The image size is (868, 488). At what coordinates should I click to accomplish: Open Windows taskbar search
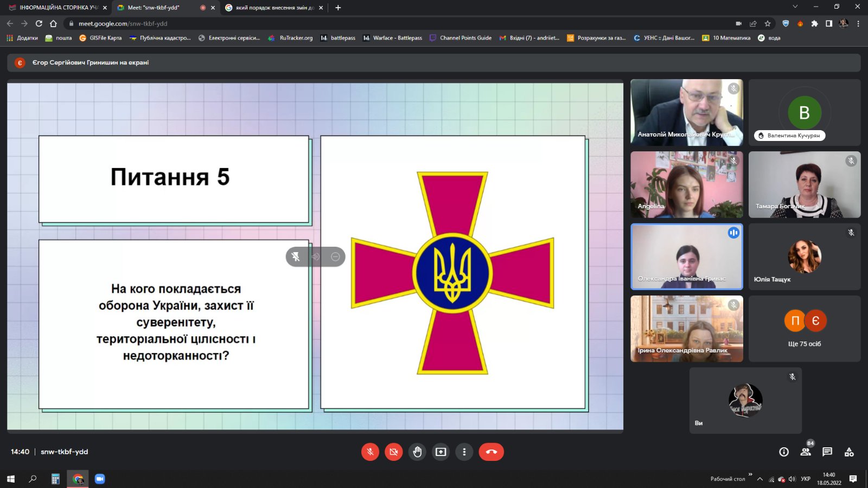pos(33,479)
